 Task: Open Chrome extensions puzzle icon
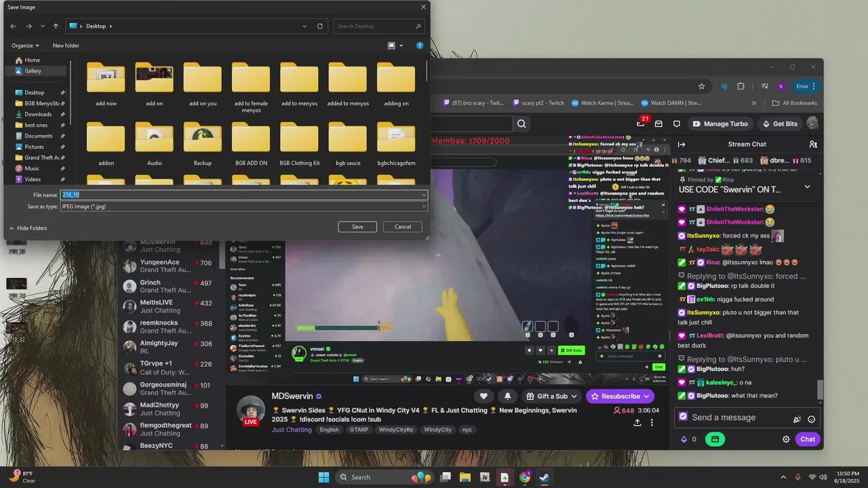coord(741,86)
